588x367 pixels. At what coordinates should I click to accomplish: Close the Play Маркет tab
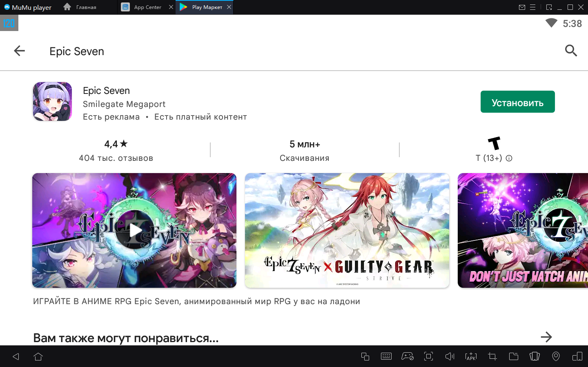(x=229, y=7)
